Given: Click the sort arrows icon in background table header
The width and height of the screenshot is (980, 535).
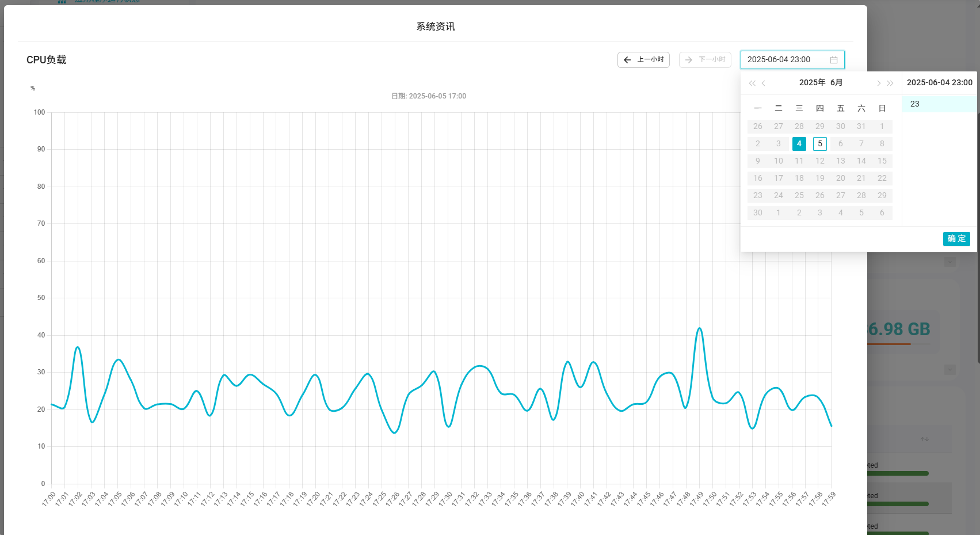Looking at the screenshot, I should click(925, 439).
